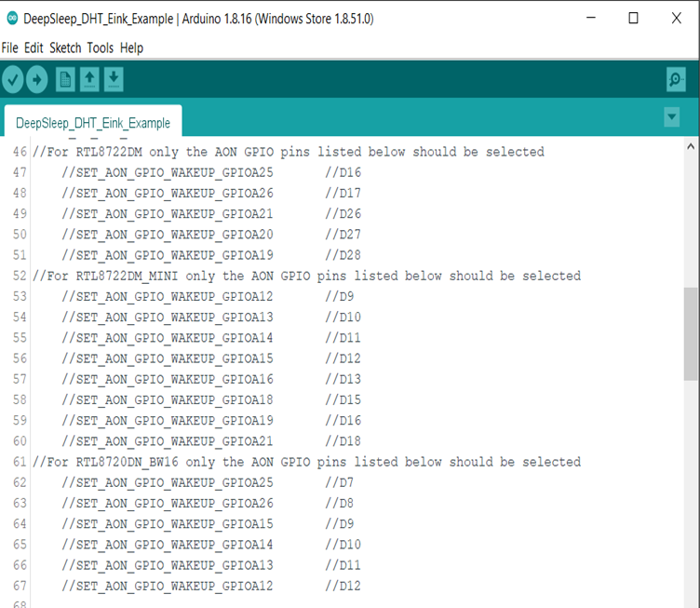Save the sketch with the down-arrow icon
This screenshot has width=700, height=608.
pyautogui.click(x=114, y=79)
